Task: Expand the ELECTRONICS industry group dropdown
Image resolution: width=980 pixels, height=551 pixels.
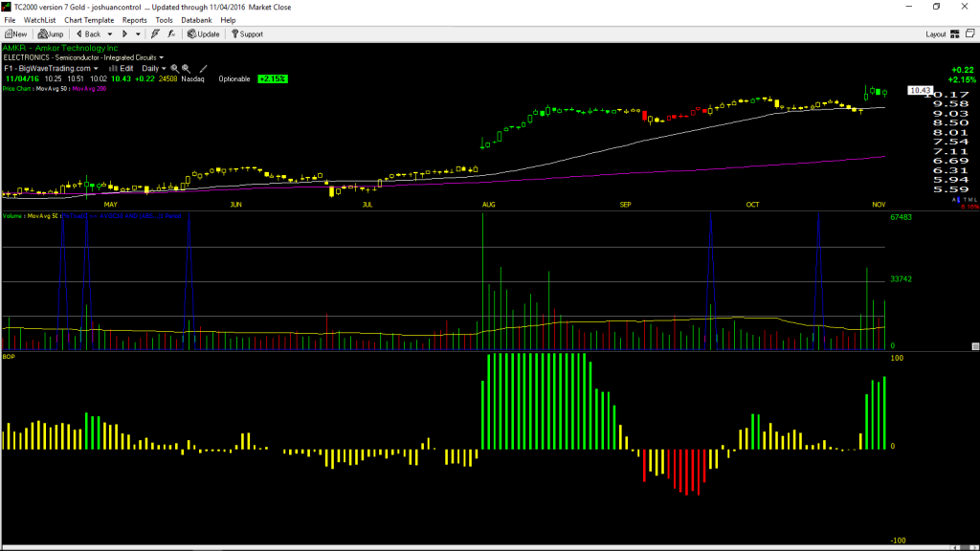Action: pyautogui.click(x=161, y=58)
